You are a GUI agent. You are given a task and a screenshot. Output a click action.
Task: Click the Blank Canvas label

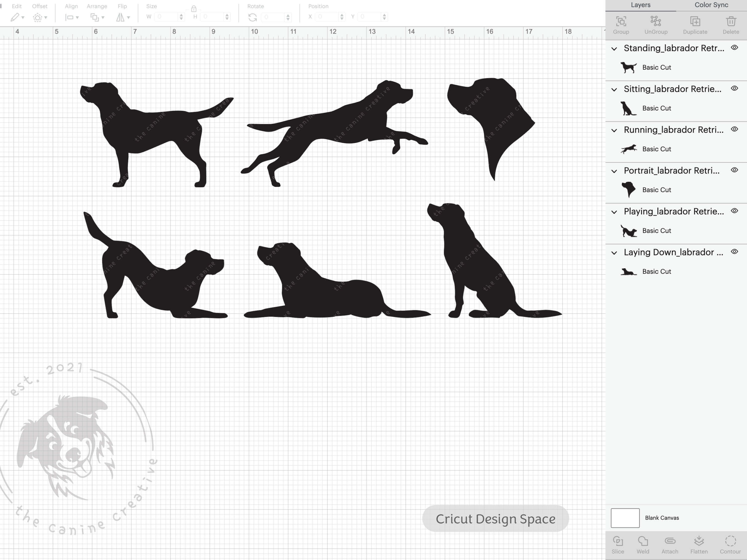coord(662,518)
